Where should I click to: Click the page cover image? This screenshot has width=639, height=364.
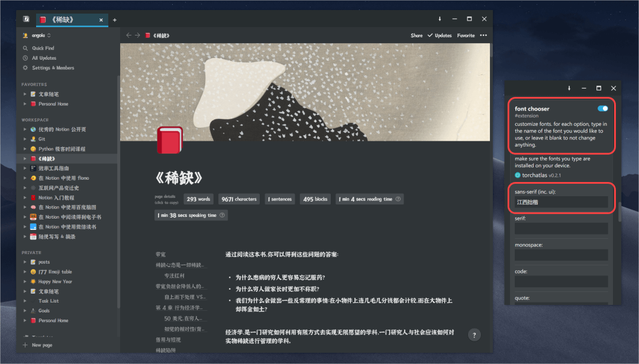tap(305, 92)
